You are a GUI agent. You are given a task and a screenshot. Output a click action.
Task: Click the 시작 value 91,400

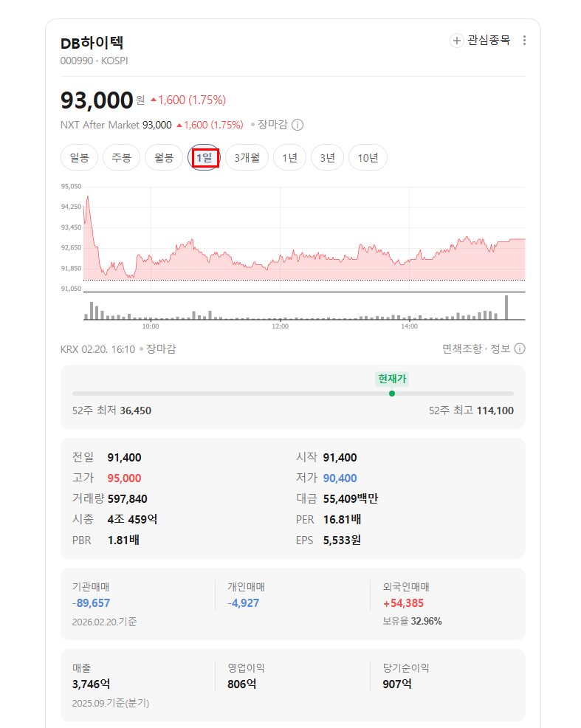tap(340, 457)
